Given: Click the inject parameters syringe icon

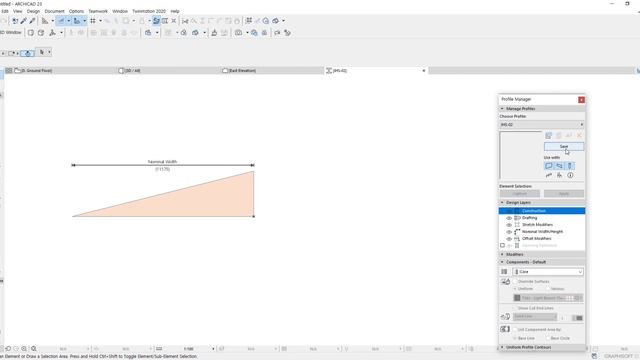Looking at the screenshot, I should click(x=32, y=21).
